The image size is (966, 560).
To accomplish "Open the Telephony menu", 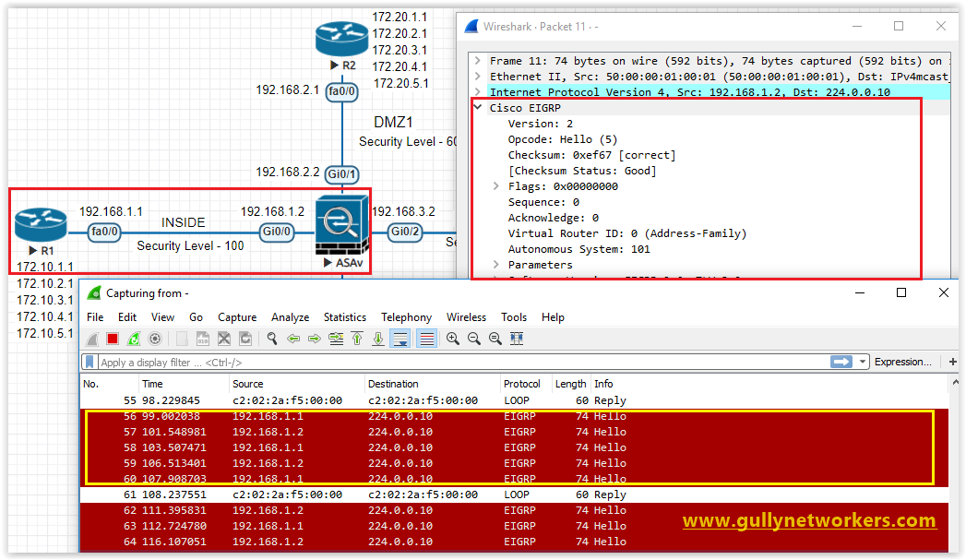I will 406,317.
